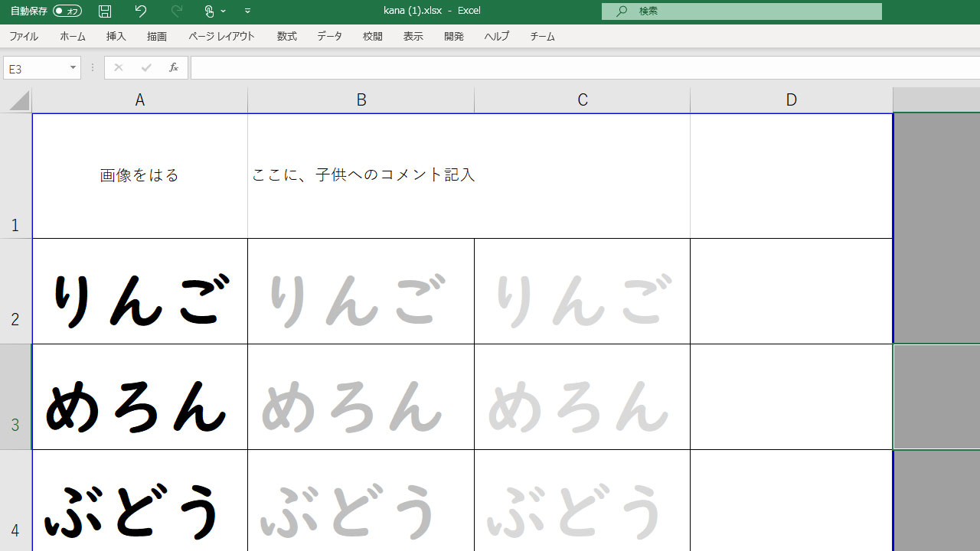Screen dimensions: 980x551
Task: Click empty cell D4
Action: coord(791,500)
